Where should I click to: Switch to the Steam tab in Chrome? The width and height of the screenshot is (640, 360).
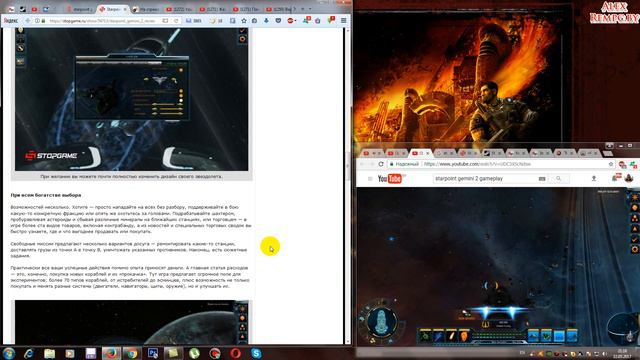(492, 153)
